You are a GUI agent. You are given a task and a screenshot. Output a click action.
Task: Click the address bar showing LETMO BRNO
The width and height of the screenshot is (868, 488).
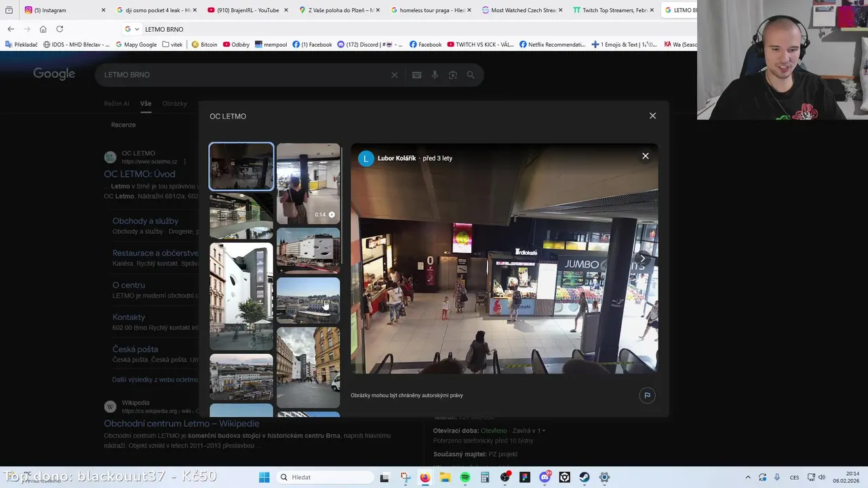click(407, 29)
